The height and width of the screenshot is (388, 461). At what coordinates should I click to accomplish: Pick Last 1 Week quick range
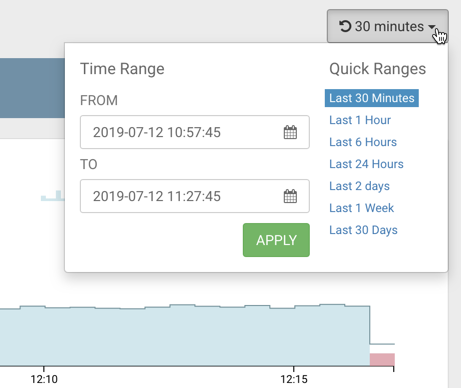coord(361,208)
